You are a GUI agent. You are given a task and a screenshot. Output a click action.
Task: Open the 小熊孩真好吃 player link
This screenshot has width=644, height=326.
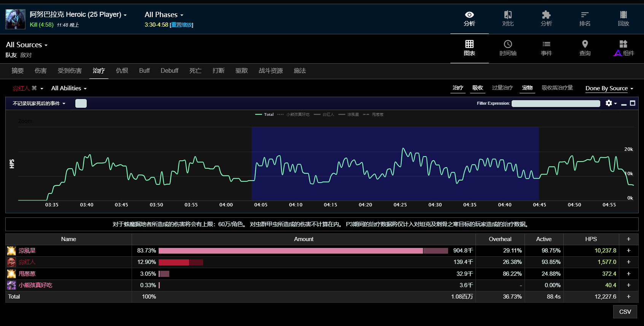(x=35, y=285)
